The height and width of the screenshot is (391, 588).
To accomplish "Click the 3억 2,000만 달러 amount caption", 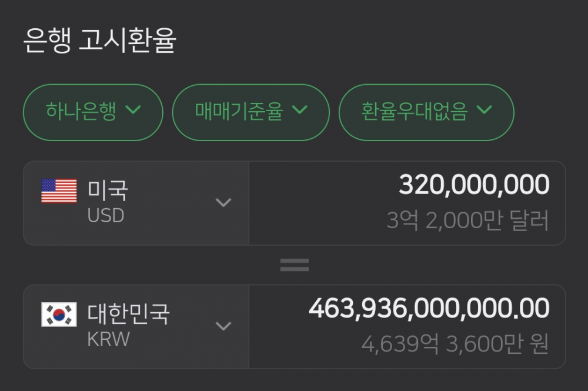I will pyautogui.click(x=467, y=221).
